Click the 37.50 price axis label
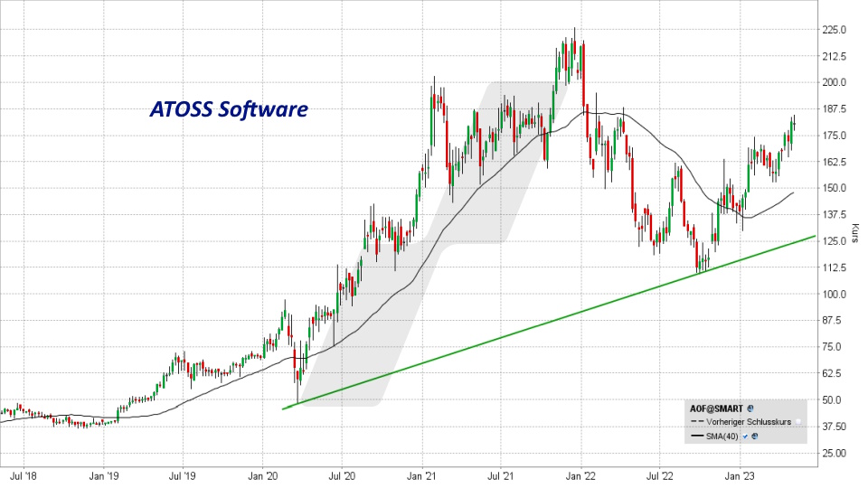This screenshot has width=868, height=488. point(835,427)
